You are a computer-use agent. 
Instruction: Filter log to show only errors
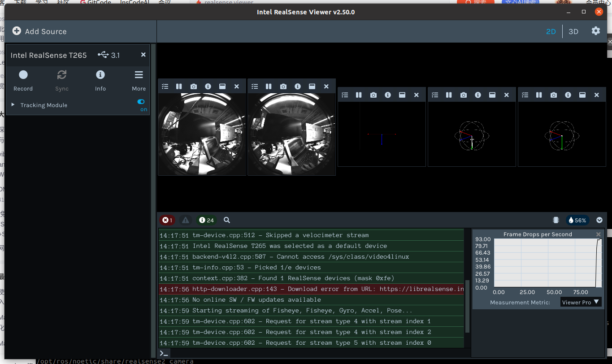167,220
